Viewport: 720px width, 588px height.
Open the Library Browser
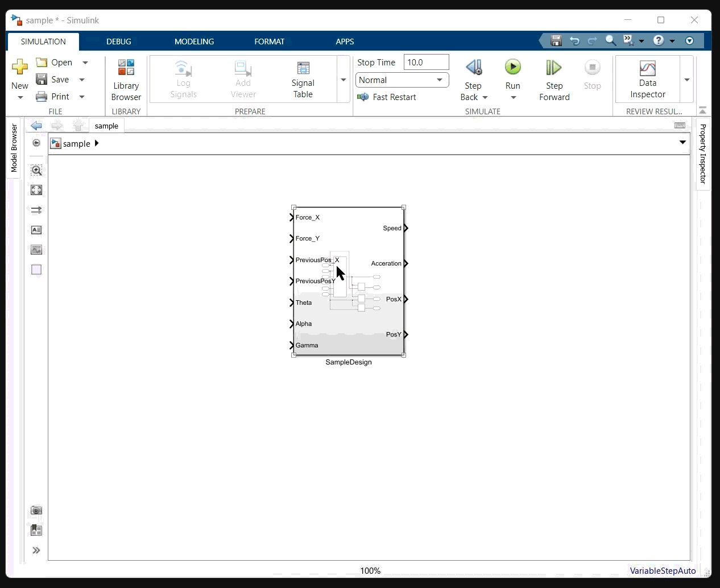[126, 80]
